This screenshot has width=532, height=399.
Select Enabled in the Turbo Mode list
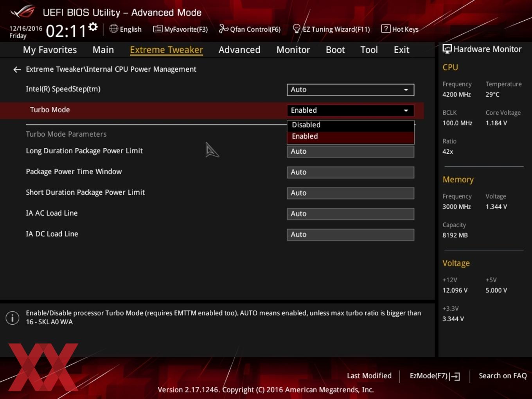[x=350, y=137]
